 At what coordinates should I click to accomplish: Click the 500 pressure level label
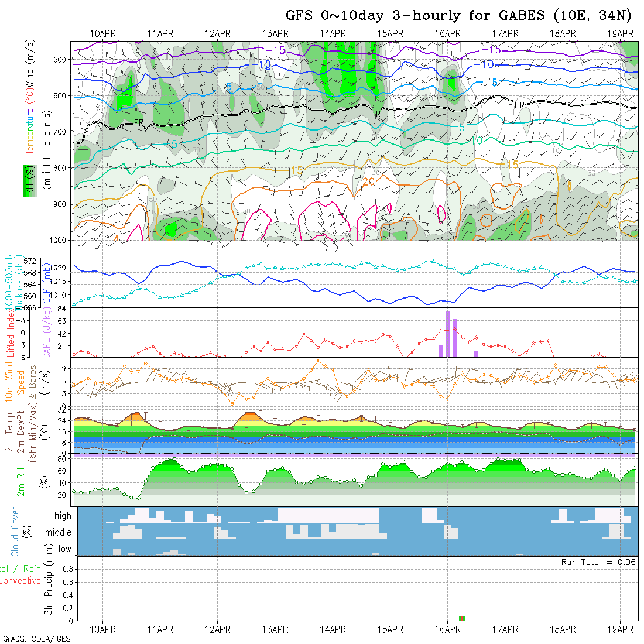[x=60, y=60]
